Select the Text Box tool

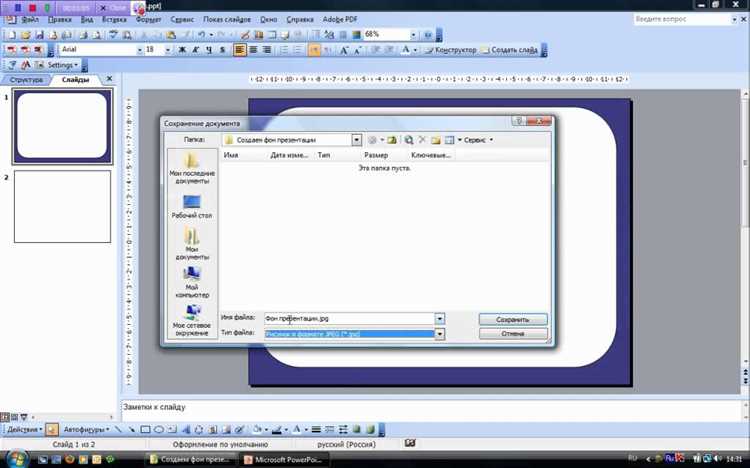coord(173,429)
